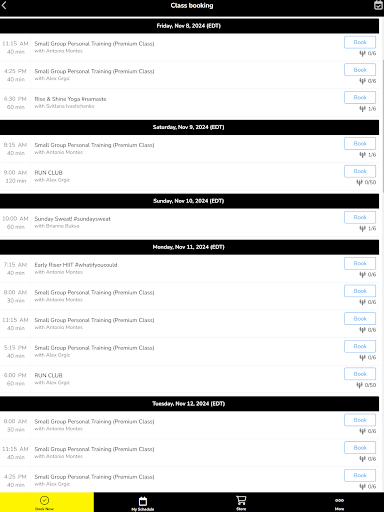Open the calendar icon in top-right corner
The height and width of the screenshot is (512, 384).
pos(378,5)
